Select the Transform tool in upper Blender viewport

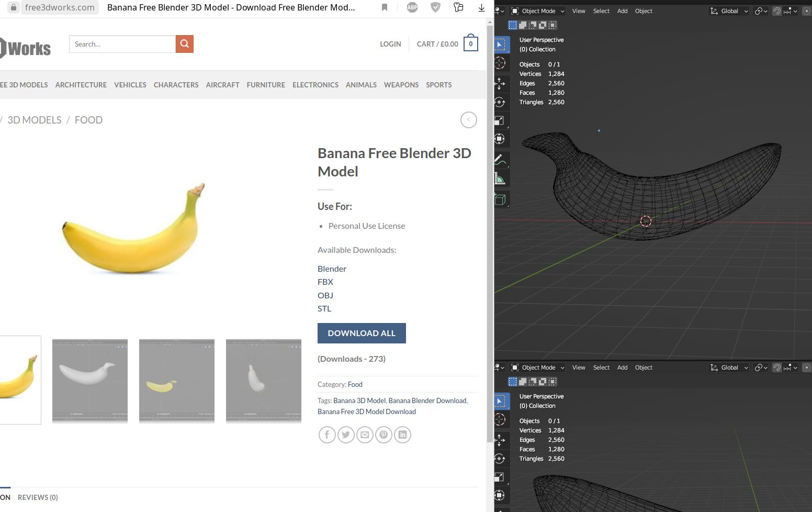point(500,139)
